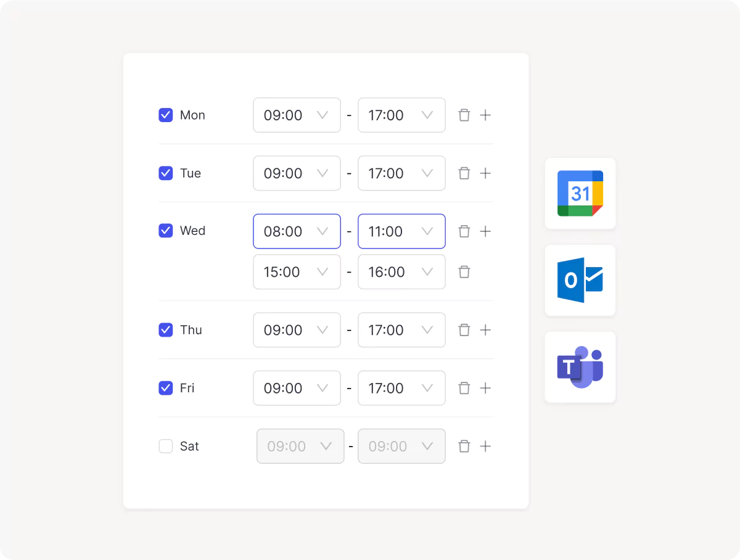Open Thu start time 09:00 dropdown
This screenshot has width=740, height=560.
click(x=297, y=330)
